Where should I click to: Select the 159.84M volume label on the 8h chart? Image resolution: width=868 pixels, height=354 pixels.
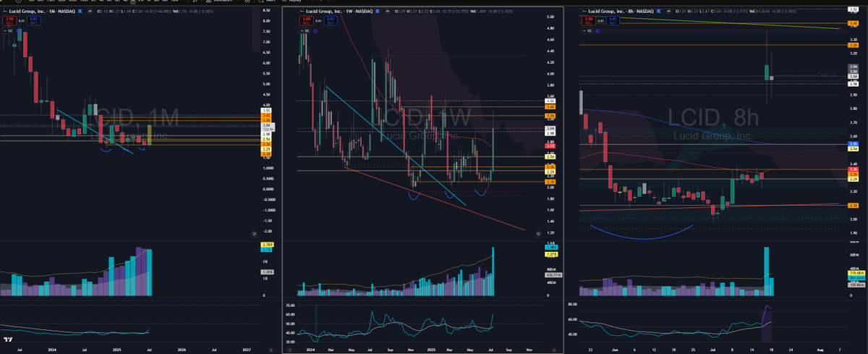856,285
